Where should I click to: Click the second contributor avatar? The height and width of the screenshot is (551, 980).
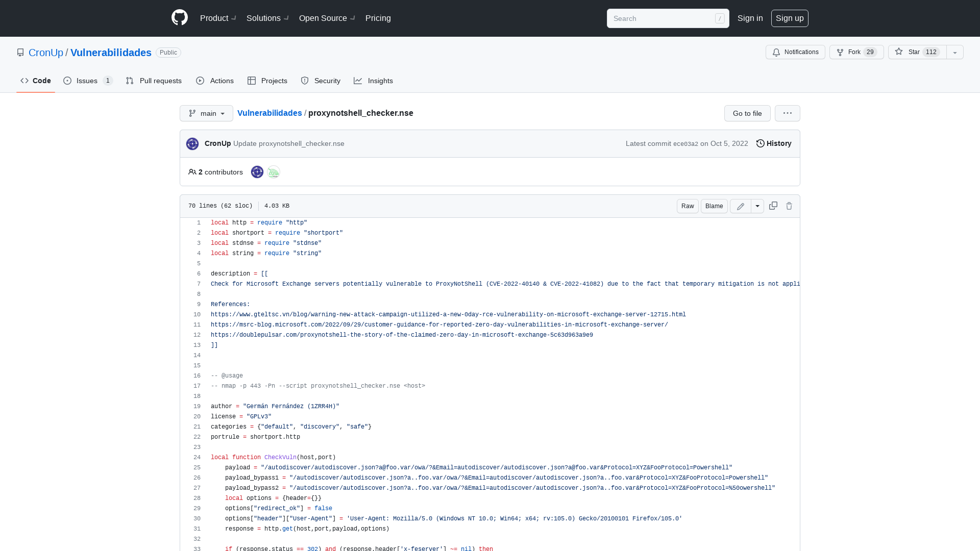274,172
